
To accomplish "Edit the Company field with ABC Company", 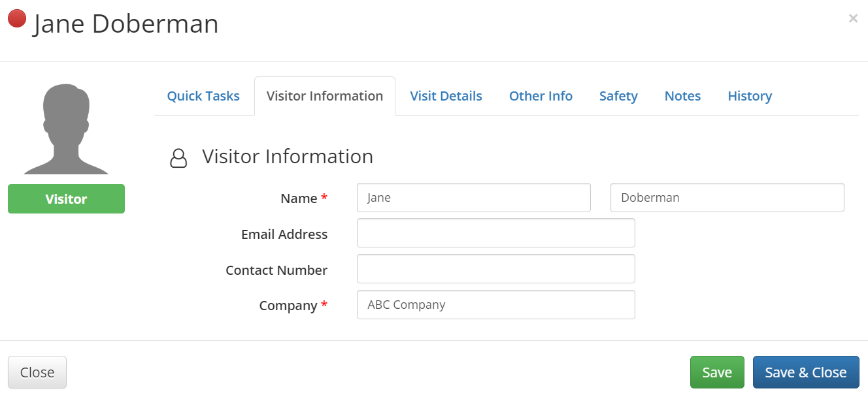I will (495, 305).
